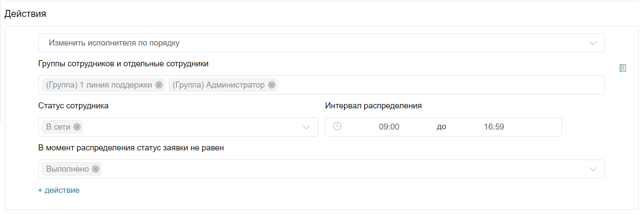
Task: Open the reference book icon at right
Action: pyautogui.click(x=623, y=68)
